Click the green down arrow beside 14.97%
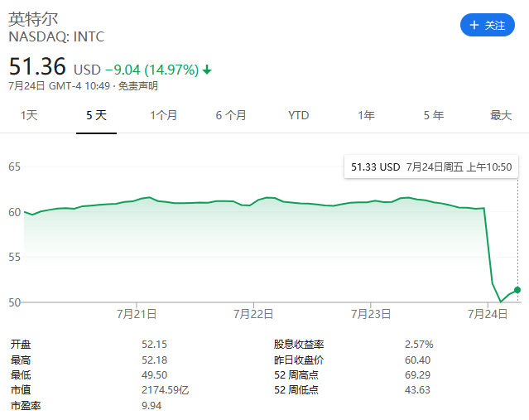The height and width of the screenshot is (420, 529). 207,70
